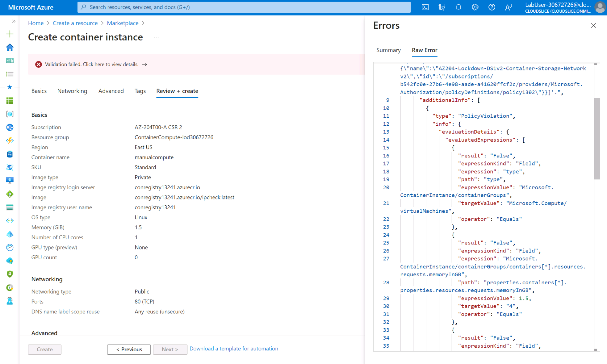
Task: Open the Help question-mark panel
Action: coord(492,7)
